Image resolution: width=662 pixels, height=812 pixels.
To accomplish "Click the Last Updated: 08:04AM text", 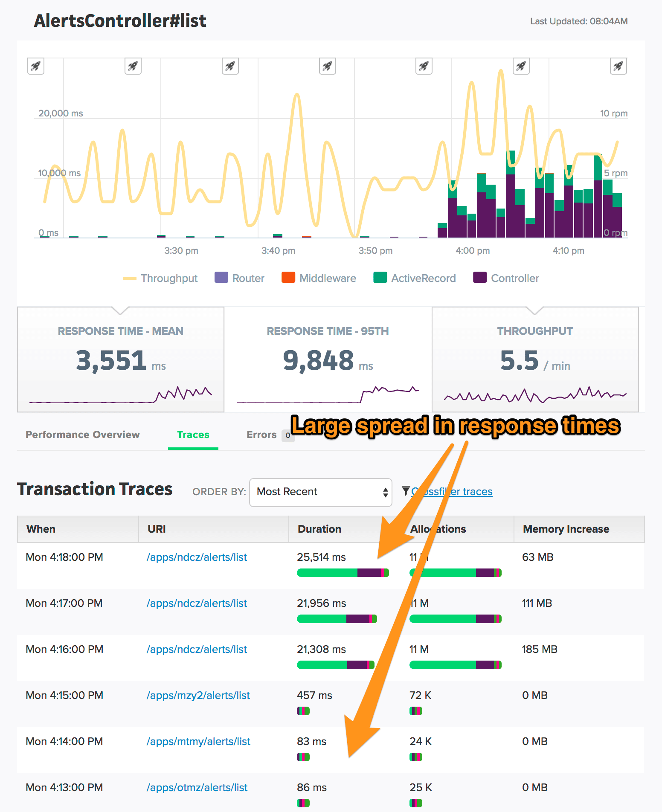I will (579, 21).
